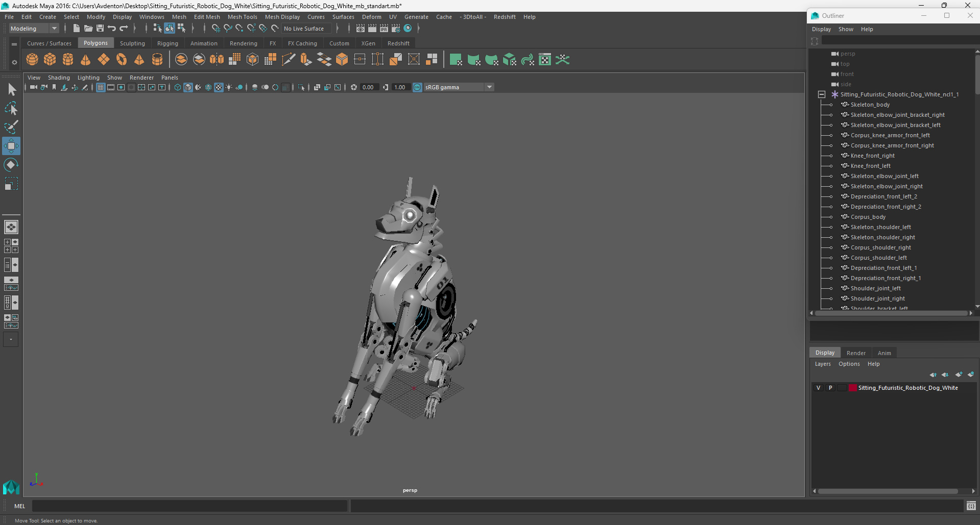Toggle snap to points
This screenshot has width=980, height=525.
(240, 29)
